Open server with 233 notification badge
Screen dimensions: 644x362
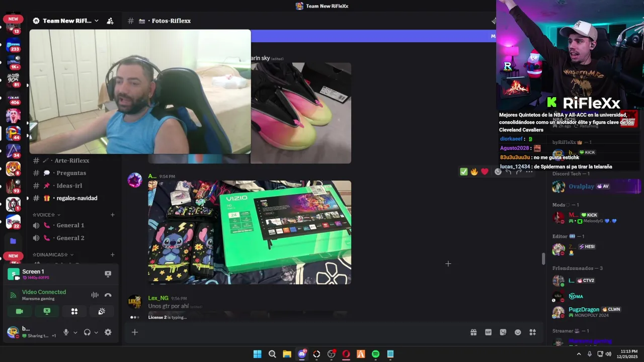click(x=13, y=46)
